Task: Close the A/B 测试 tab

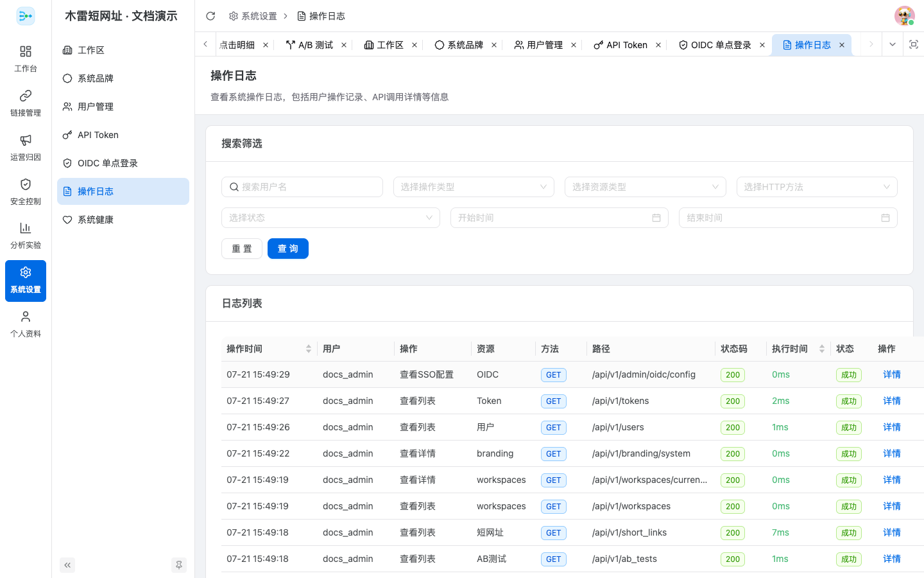Action: coord(344,45)
